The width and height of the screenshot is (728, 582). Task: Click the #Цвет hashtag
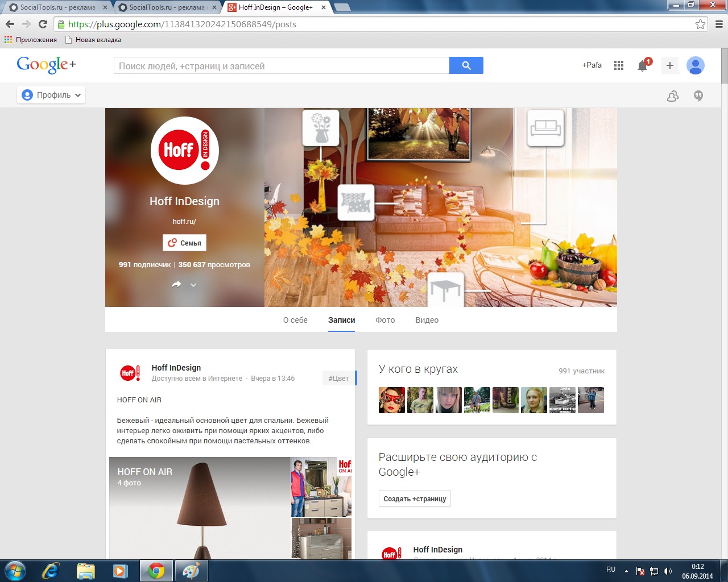(x=338, y=378)
